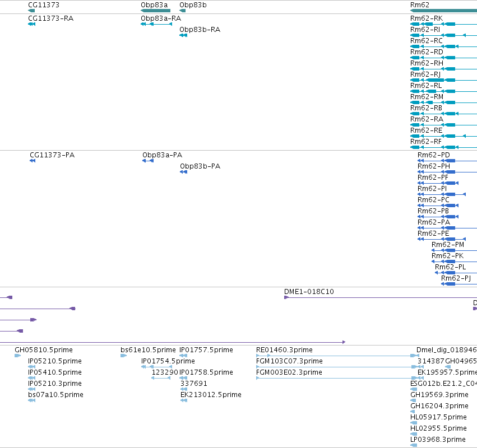Screen dimensions: 477x448
Task: Pick transcript Rm62-RM
Action: click(x=427, y=97)
